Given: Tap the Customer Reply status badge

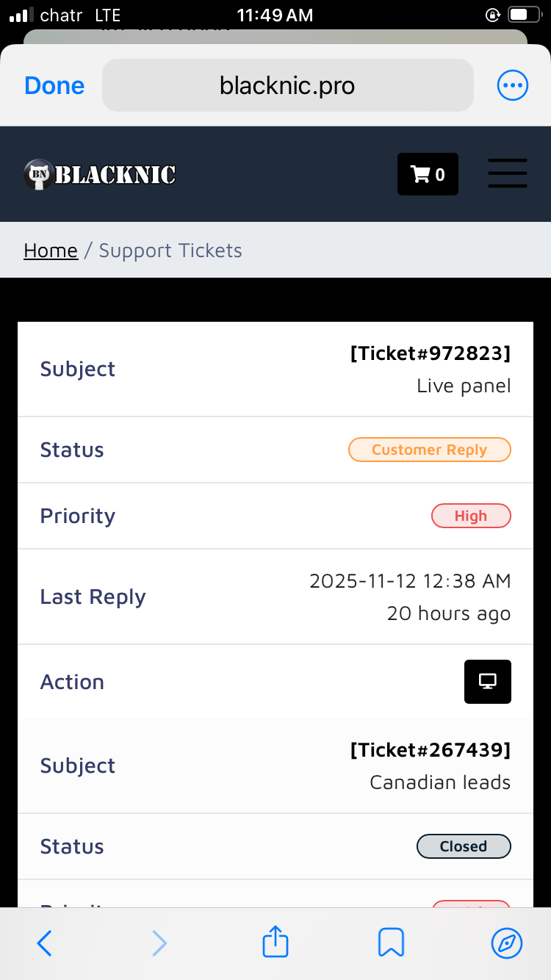Looking at the screenshot, I should (x=429, y=450).
